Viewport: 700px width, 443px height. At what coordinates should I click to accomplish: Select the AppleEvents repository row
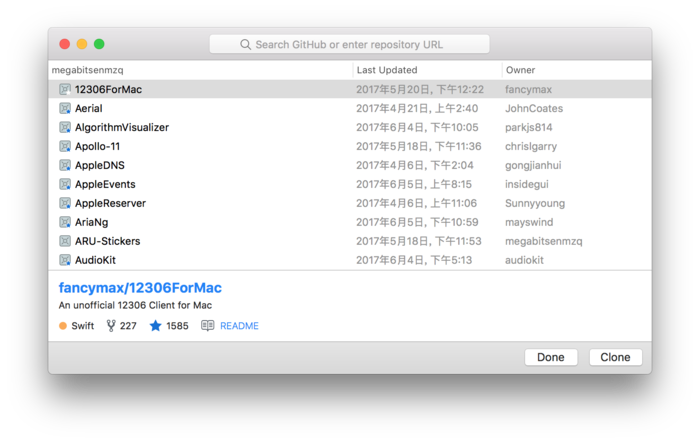[x=350, y=184]
